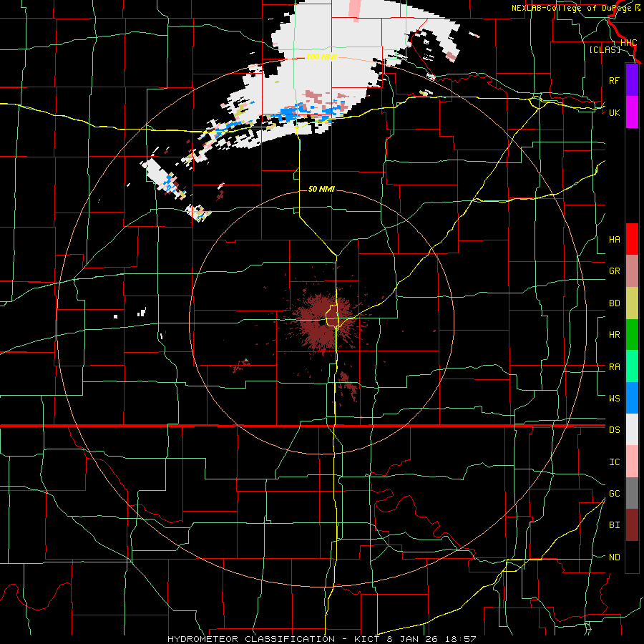Screen dimensions: 644x644
Task: Click the RA light green swatch
Action: (632, 366)
